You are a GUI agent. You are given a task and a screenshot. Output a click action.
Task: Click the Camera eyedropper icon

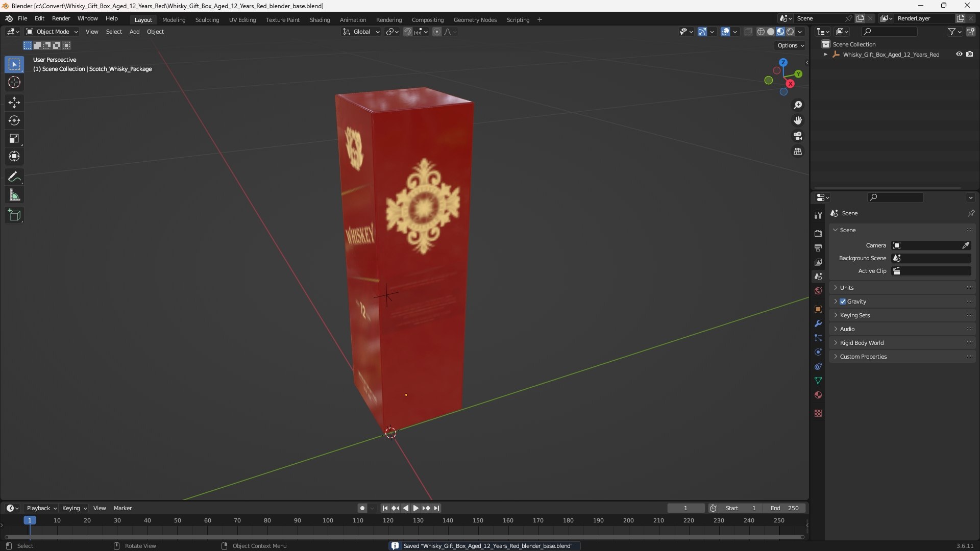tap(966, 245)
